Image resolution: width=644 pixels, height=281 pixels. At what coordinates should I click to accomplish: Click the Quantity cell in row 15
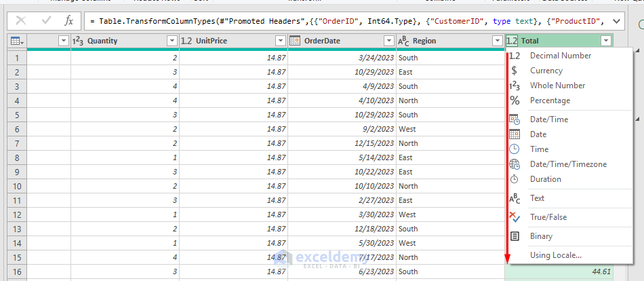click(125, 257)
